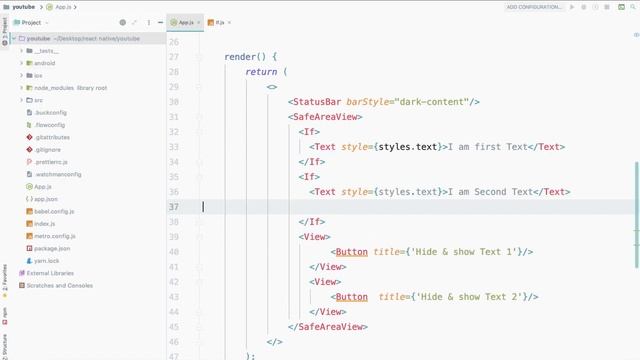Click the Debug bug icon
Viewport: 640px width, 360px height.
point(584,7)
